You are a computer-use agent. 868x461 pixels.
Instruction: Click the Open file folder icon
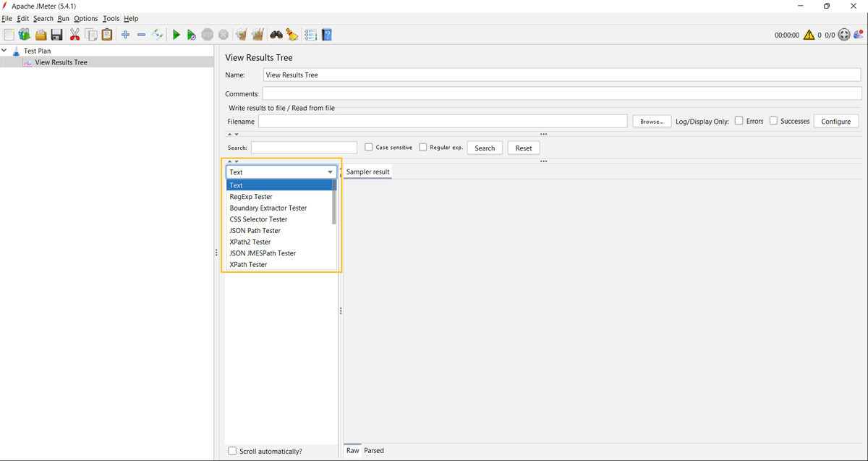pyautogui.click(x=41, y=34)
